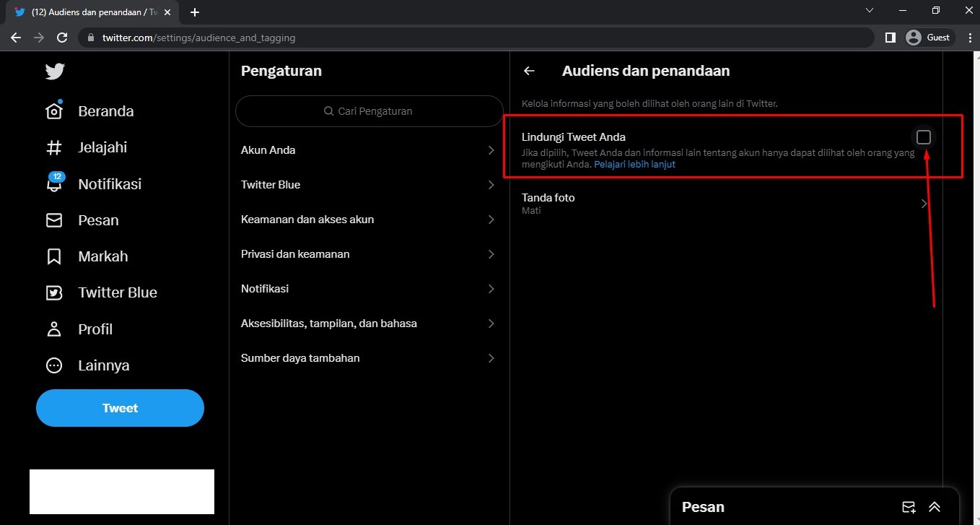Expand Twitter Blue settings chevron

491,185
